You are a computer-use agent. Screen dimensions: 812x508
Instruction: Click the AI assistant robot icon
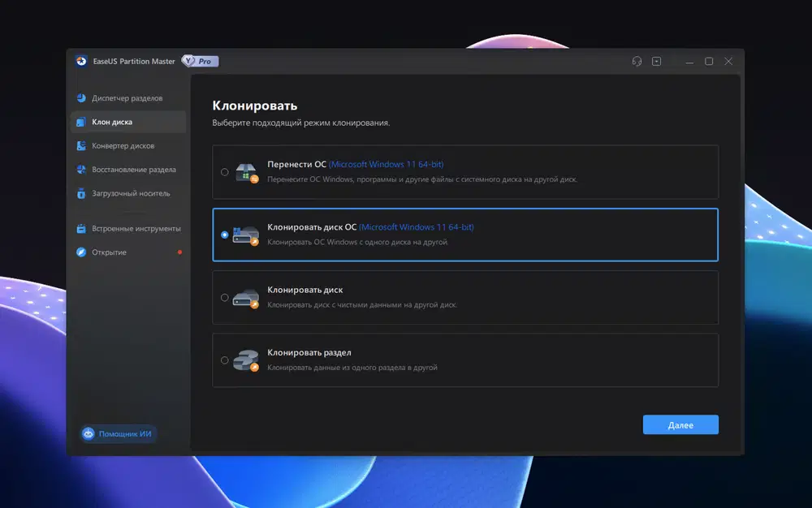click(89, 433)
